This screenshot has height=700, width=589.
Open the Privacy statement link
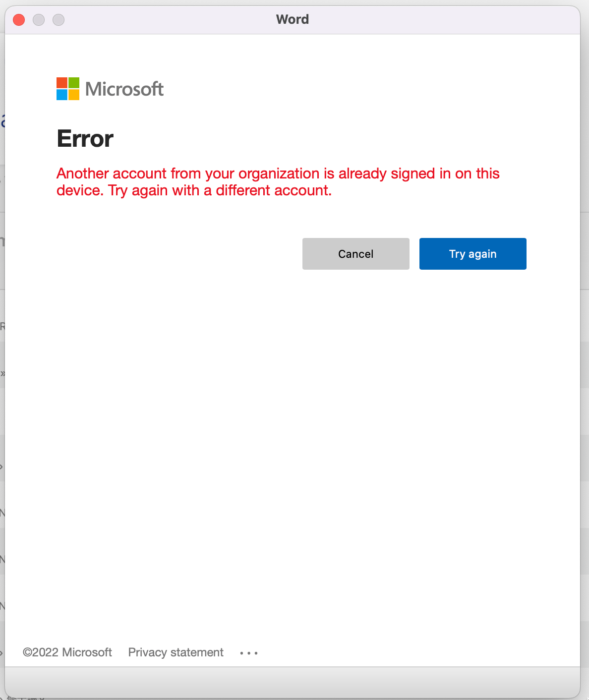(x=176, y=652)
